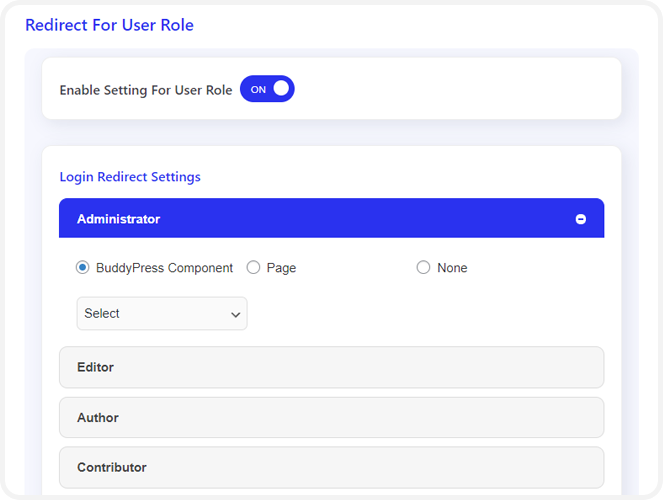663x500 pixels.
Task: Expand the Editor role section
Action: [331, 367]
